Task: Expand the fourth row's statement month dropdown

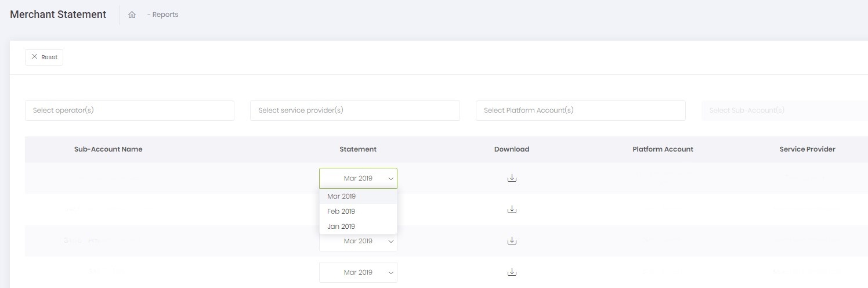Action: tap(358, 272)
